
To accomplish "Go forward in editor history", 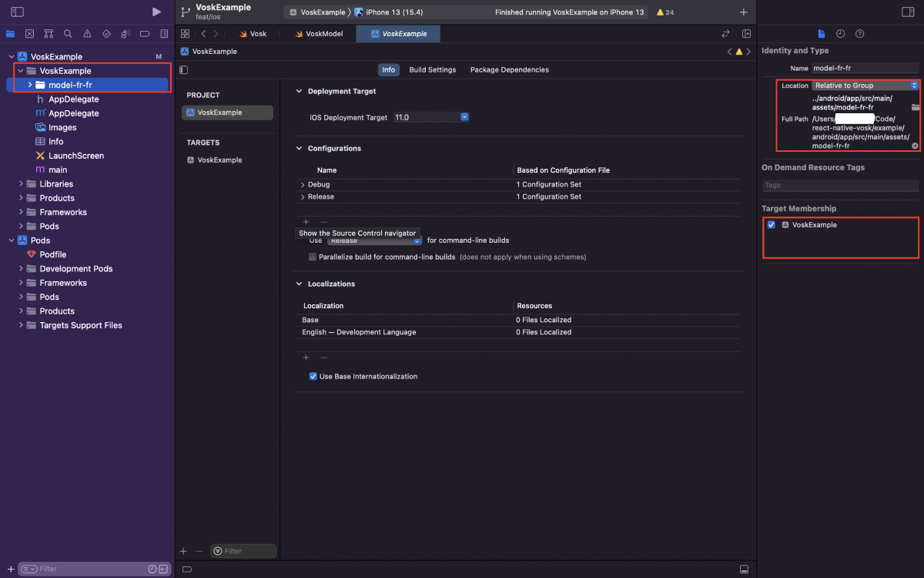I will [216, 34].
